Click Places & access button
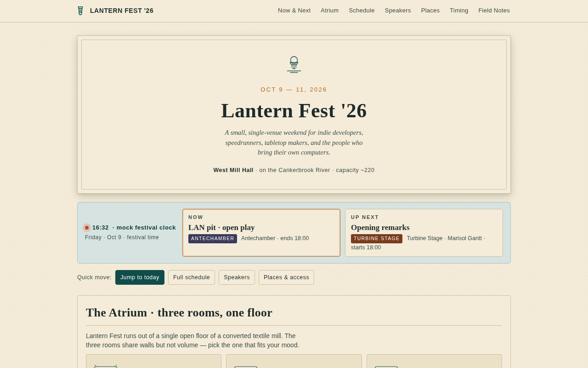 pos(286,277)
